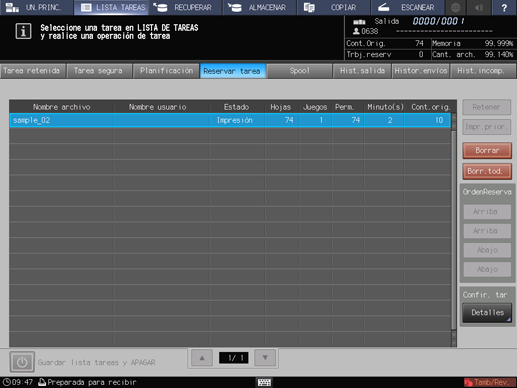Image resolution: width=517 pixels, height=388 pixels.
Task: Open the ALMACENAR function
Action: click(x=259, y=7)
